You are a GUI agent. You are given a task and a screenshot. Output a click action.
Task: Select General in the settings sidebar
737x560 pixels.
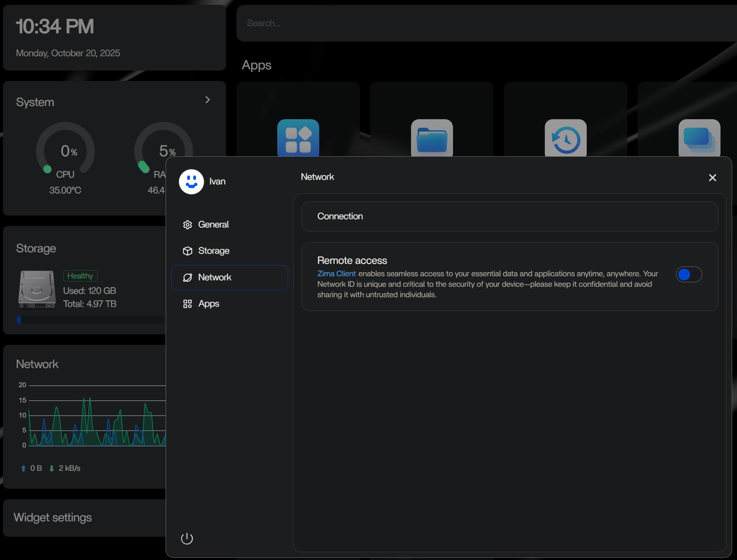tap(213, 225)
